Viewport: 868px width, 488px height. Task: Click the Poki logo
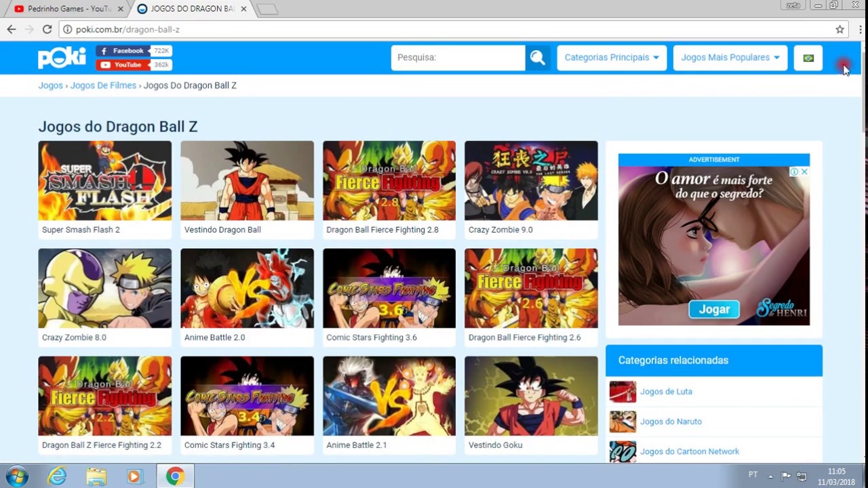click(62, 58)
